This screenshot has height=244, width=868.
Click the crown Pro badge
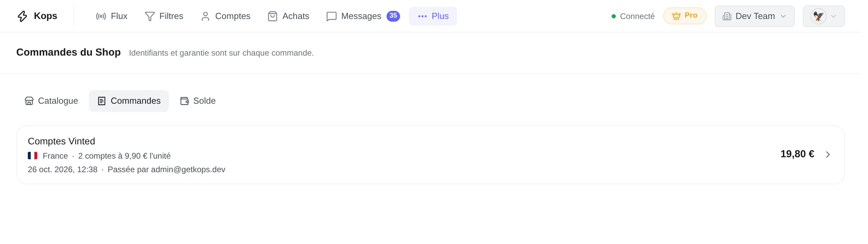click(x=685, y=16)
